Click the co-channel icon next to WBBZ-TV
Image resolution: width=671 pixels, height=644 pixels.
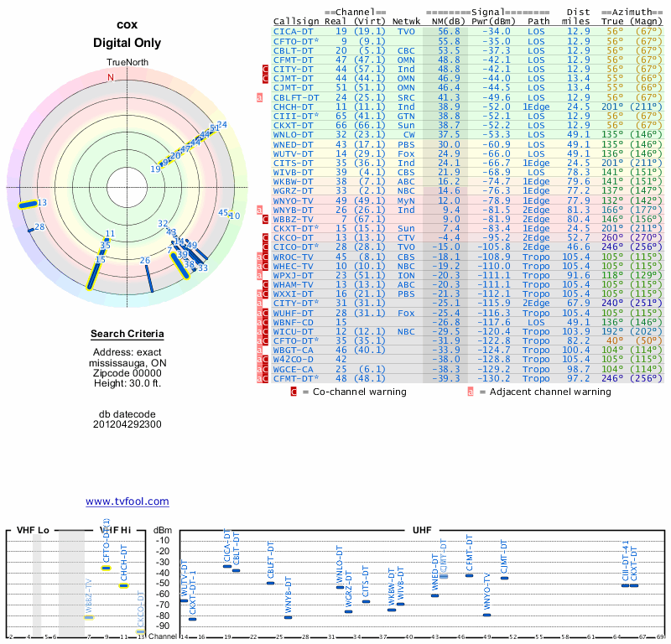(x=265, y=218)
